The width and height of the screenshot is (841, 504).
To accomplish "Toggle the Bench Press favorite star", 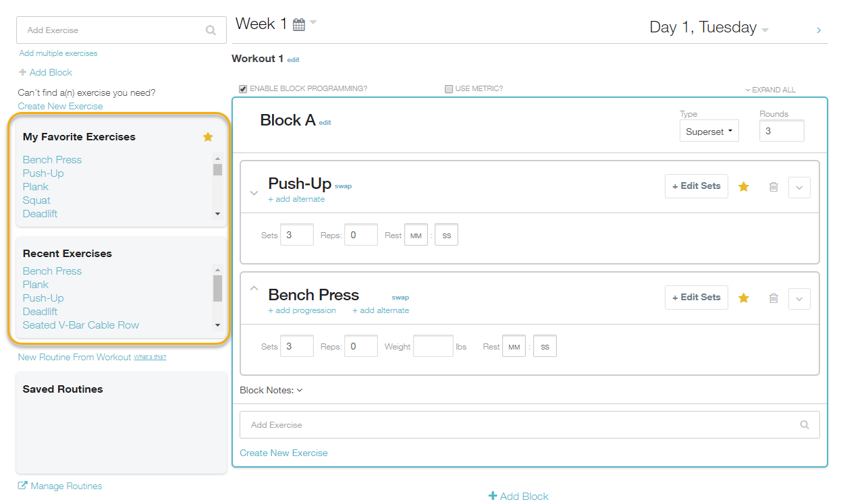I will [744, 298].
